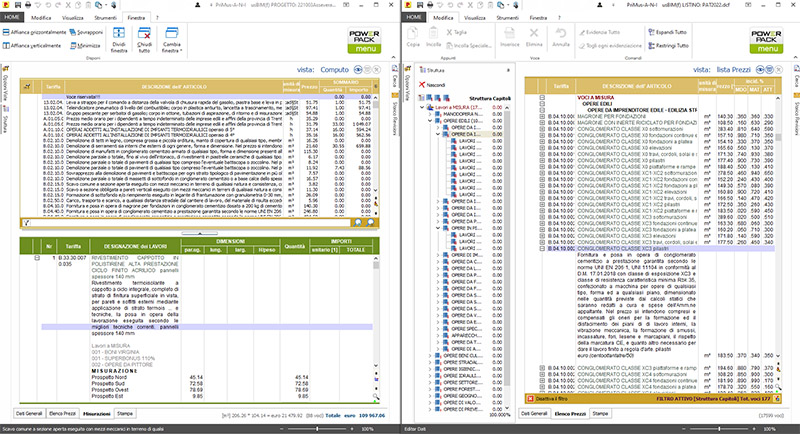Open Dati Generali tab in right window
The width and height of the screenshot is (800, 434).
pos(534,414)
